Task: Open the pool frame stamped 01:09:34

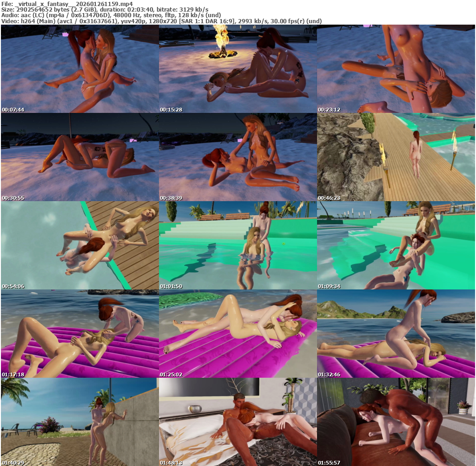Action: coord(396,245)
